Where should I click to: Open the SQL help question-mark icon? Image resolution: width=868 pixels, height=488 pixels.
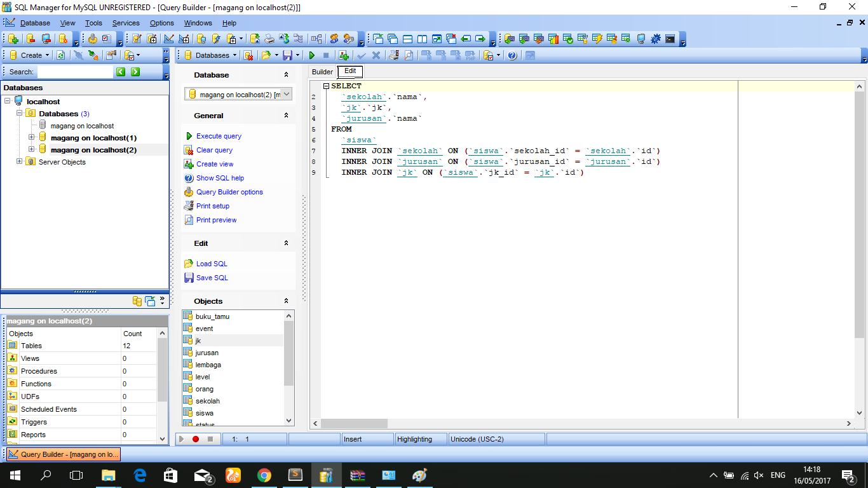(512, 55)
